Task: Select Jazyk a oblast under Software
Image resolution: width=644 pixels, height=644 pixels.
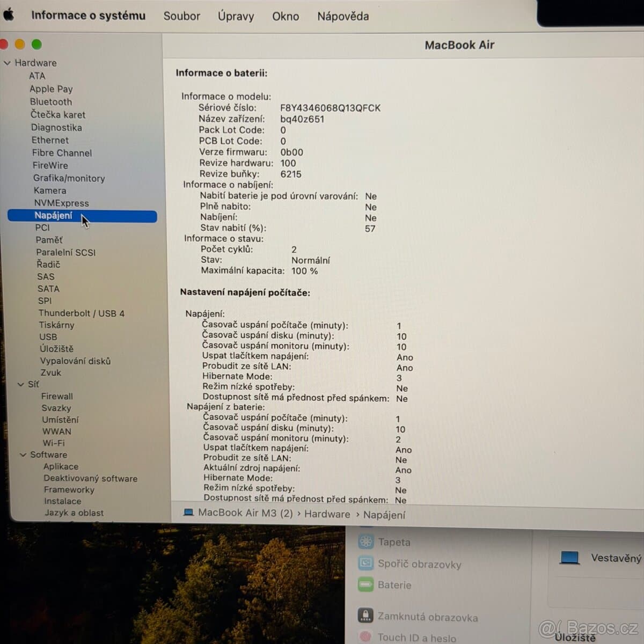Action: click(x=74, y=513)
